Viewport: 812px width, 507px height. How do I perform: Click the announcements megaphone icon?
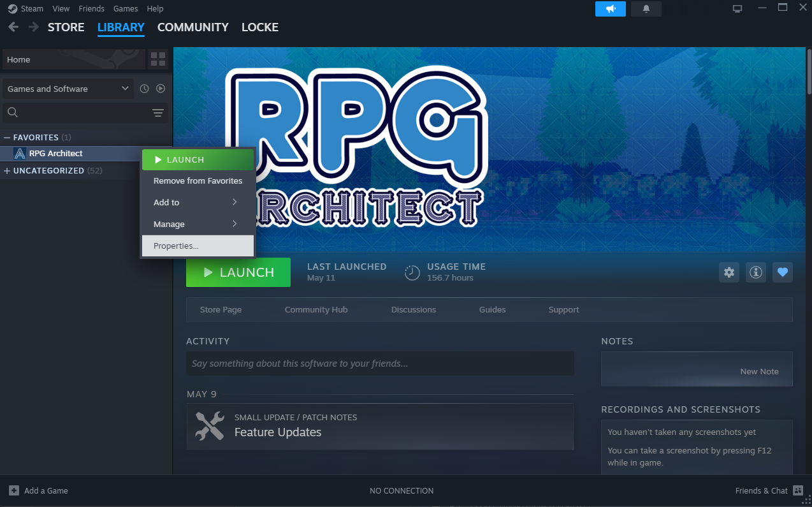click(x=611, y=9)
